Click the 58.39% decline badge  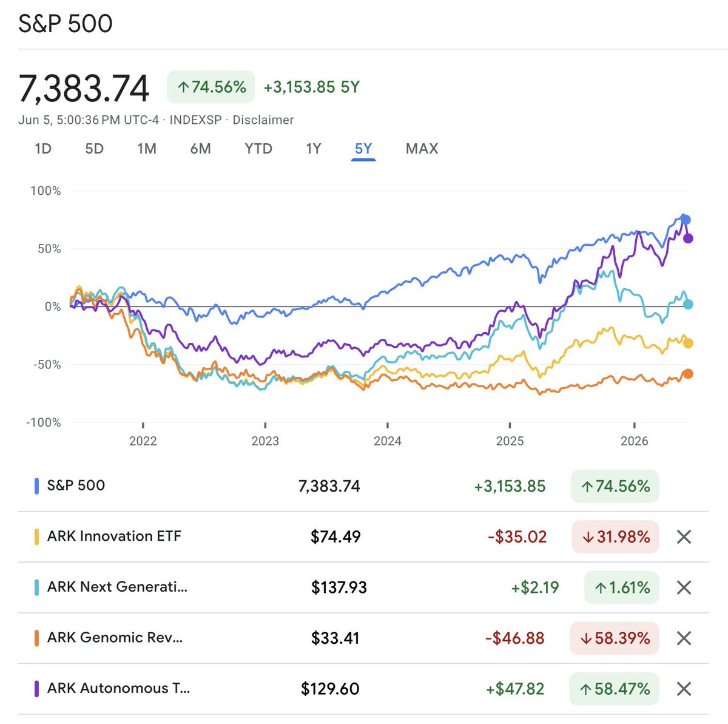pyautogui.click(x=615, y=638)
